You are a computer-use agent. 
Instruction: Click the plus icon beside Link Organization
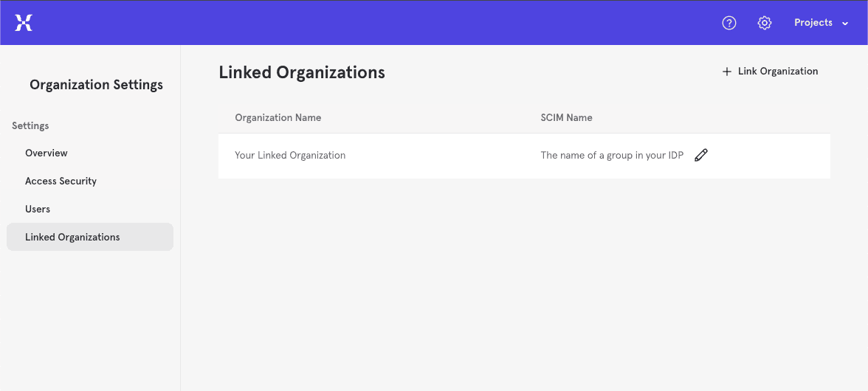pos(727,72)
